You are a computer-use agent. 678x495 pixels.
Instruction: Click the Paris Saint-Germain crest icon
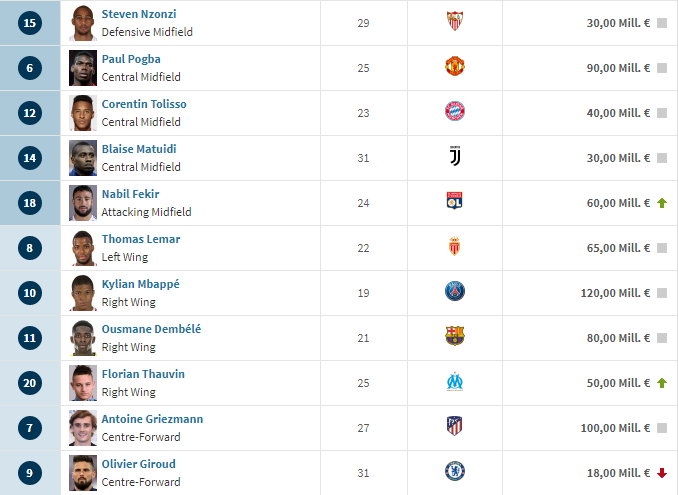[x=454, y=291]
